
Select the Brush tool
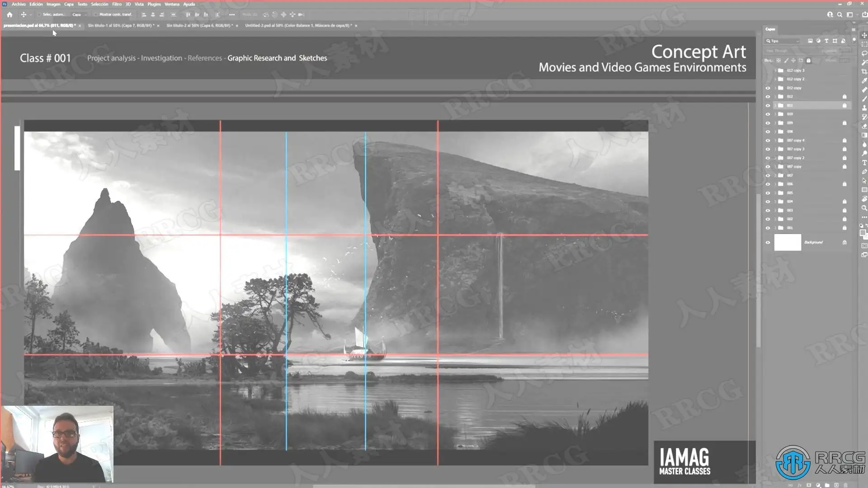point(864,99)
